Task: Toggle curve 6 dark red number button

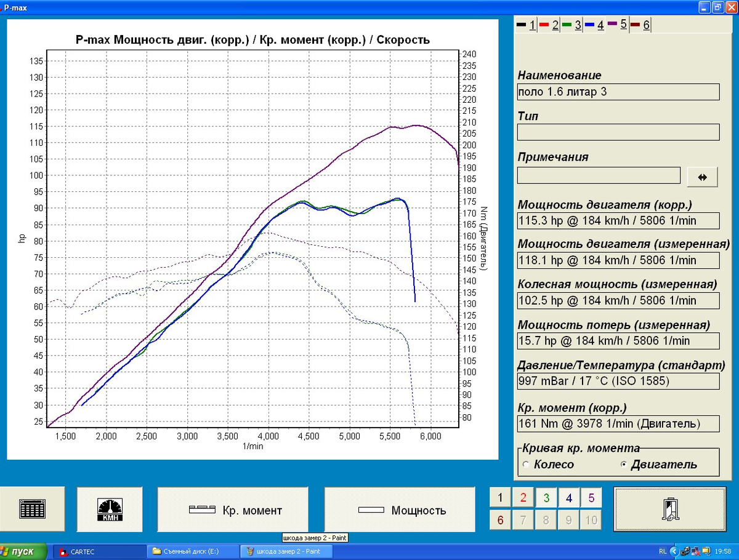Action: 500,520
